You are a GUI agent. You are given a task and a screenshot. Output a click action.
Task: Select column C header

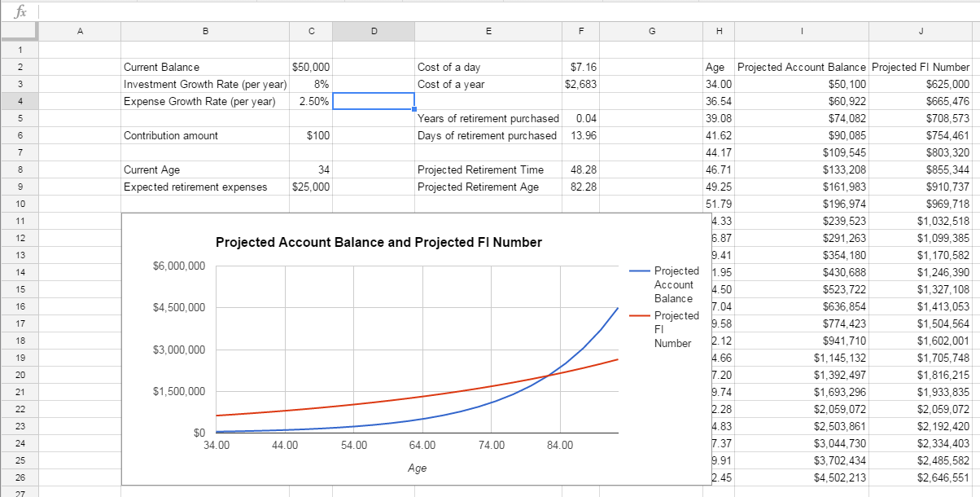pos(312,31)
